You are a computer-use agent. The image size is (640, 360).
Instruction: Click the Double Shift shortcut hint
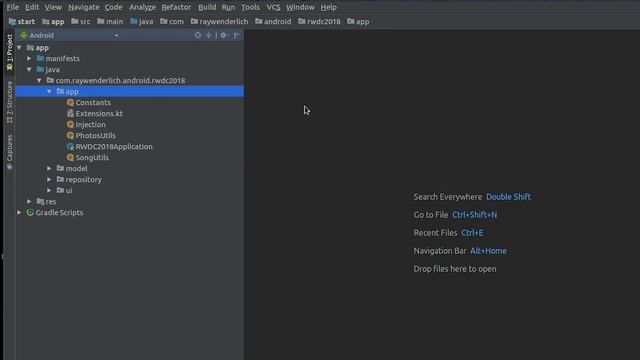pyautogui.click(x=509, y=197)
